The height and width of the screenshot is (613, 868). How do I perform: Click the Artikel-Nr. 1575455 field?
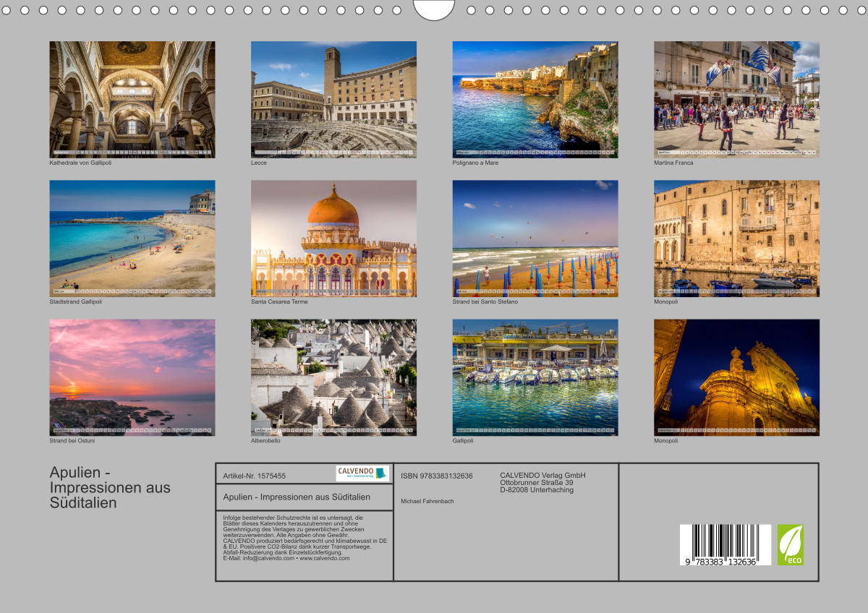(255, 476)
